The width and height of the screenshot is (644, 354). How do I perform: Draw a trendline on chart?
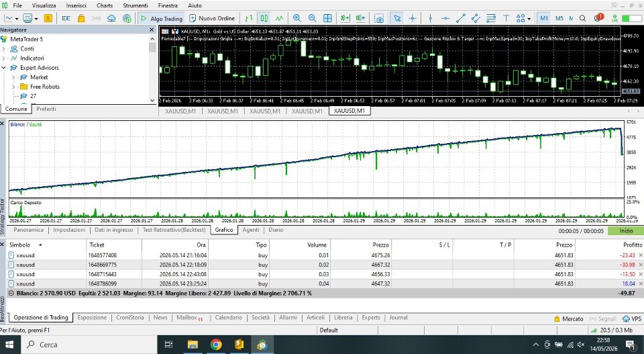(460, 18)
